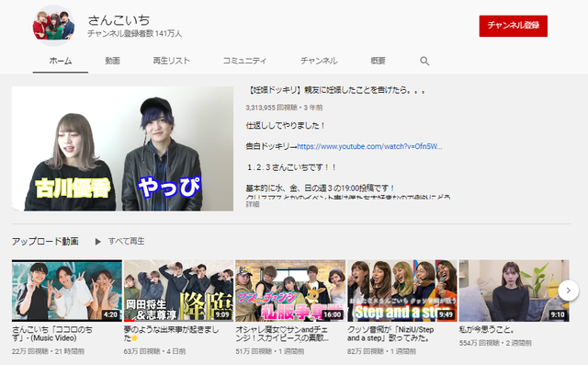Click the 22万 回視聴・21 時間前 text
The width and height of the screenshot is (588, 365).
coord(48,351)
